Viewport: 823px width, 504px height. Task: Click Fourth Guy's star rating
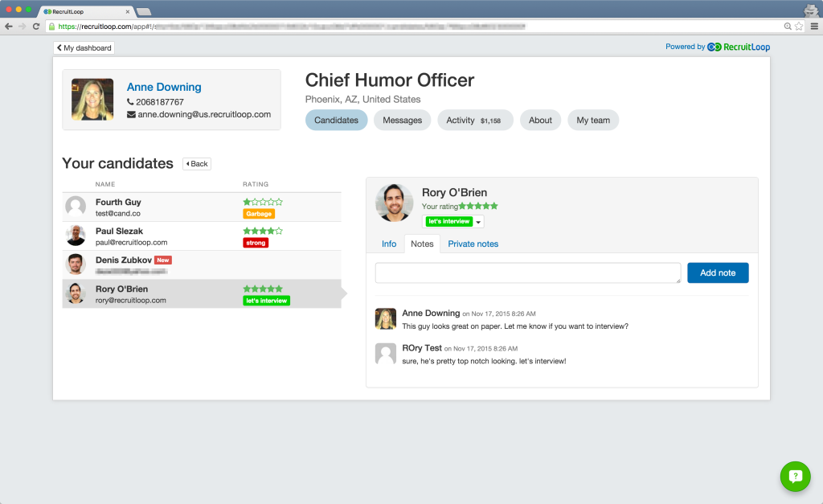click(x=263, y=203)
